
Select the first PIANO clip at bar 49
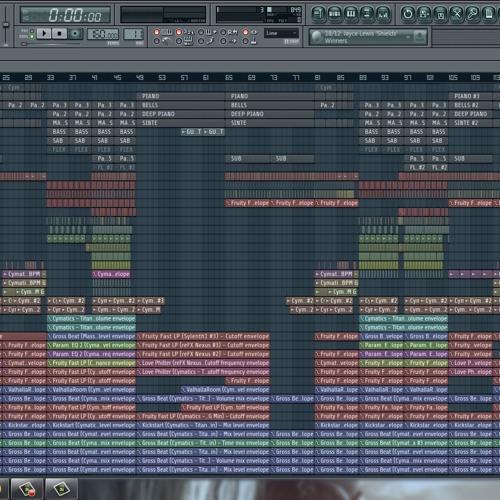(181, 96)
